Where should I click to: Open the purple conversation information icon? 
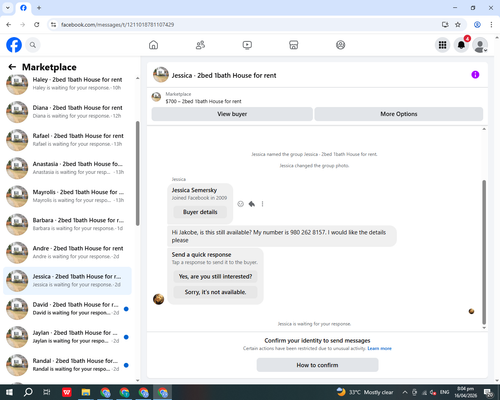point(475,75)
